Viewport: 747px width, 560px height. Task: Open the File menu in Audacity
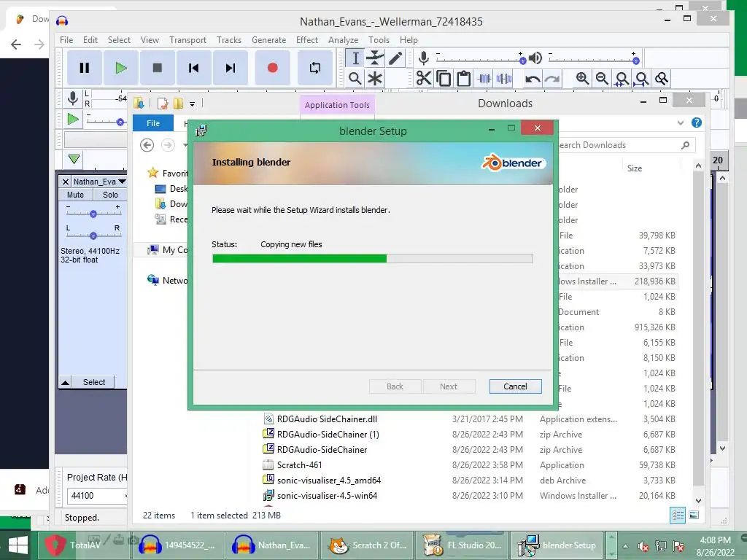point(66,40)
